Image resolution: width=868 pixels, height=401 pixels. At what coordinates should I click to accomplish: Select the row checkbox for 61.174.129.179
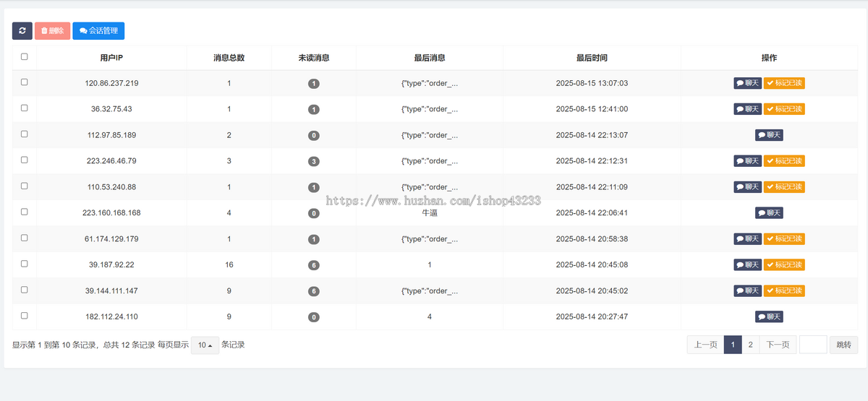(25, 238)
